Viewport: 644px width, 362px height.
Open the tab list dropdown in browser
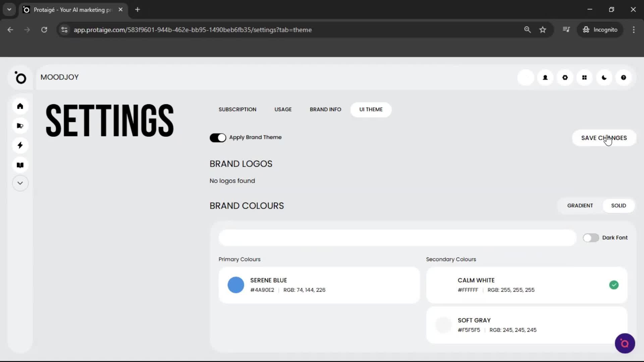coord(9,9)
